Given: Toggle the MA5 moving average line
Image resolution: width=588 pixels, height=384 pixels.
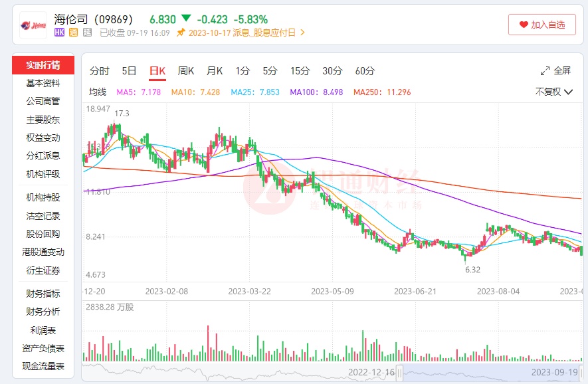Looking at the screenshot, I should [138, 92].
